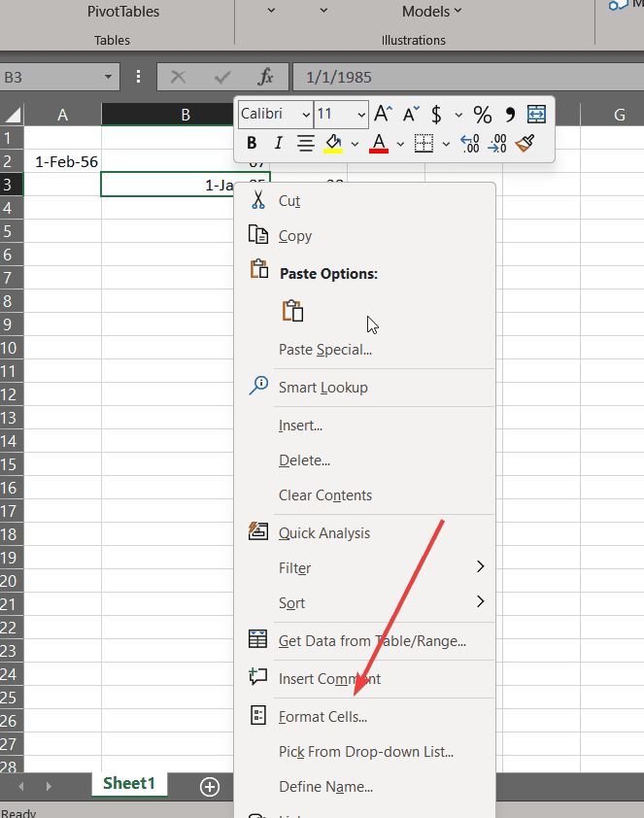Apply the red Font Color button
Screen dimensions: 644x818
click(379, 144)
